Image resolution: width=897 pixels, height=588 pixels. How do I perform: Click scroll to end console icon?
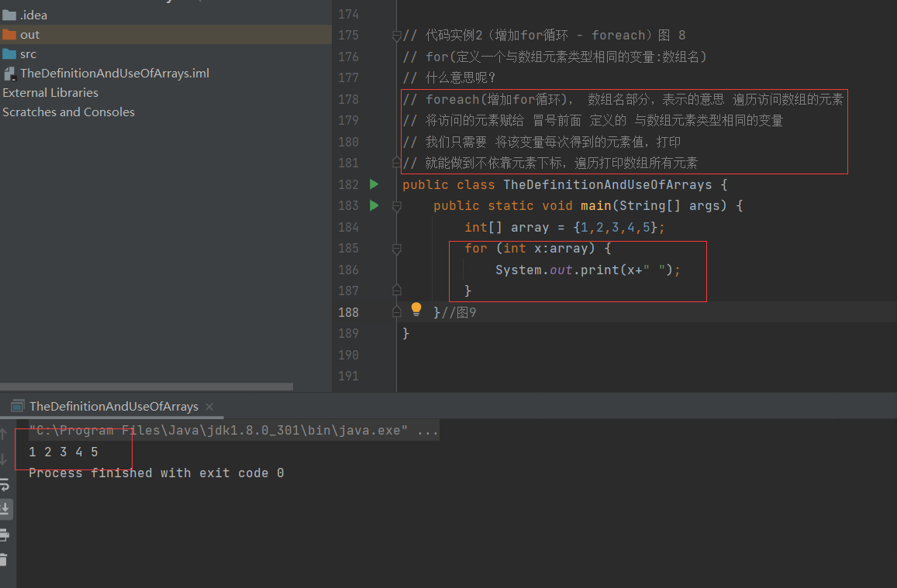(x=5, y=508)
